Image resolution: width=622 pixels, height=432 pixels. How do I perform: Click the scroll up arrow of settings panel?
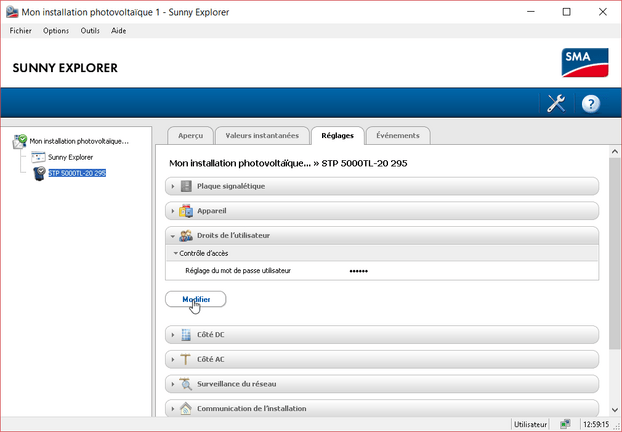(615, 152)
